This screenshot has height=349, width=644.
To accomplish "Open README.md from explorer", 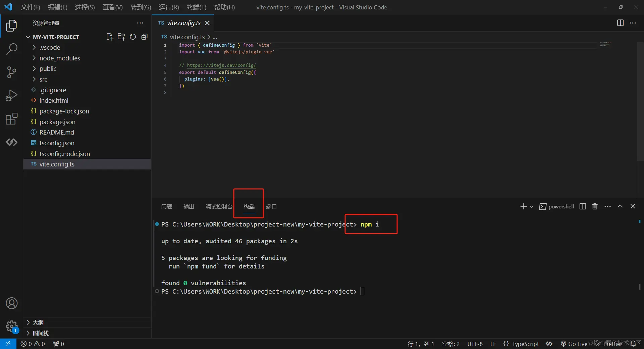I will click(x=87, y=132).
